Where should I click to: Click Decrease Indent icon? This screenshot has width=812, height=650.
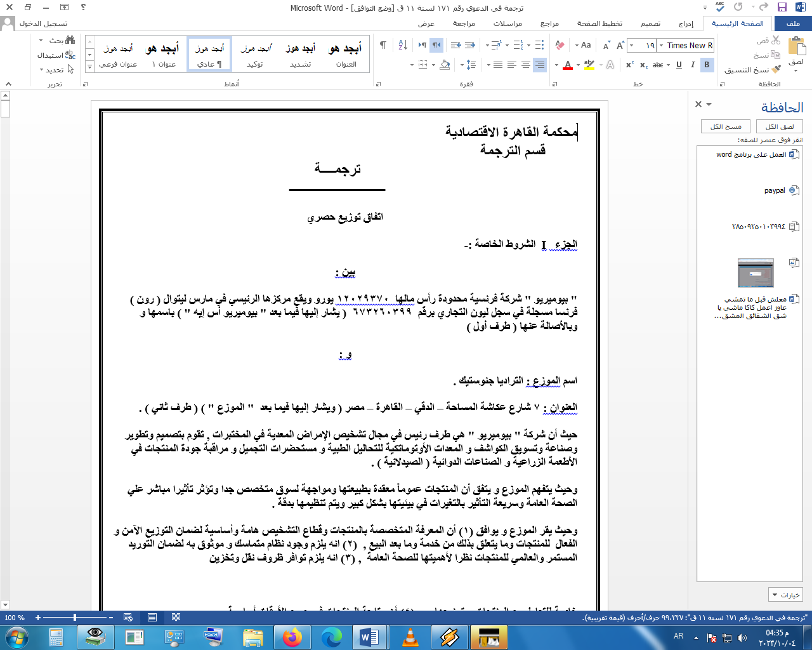coord(470,45)
